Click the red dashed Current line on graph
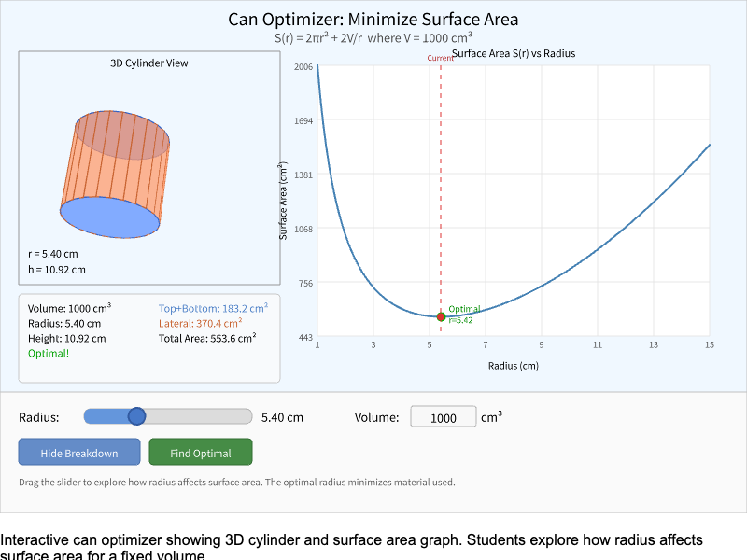 [442, 187]
